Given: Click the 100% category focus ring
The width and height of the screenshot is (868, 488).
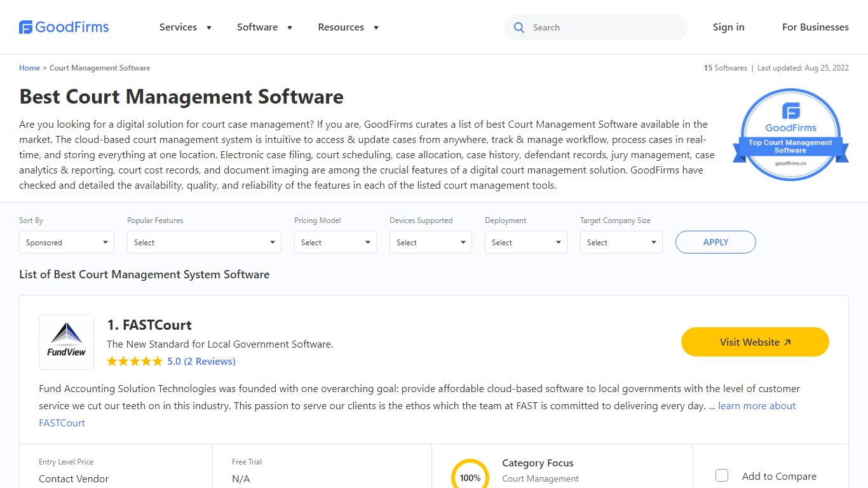Looking at the screenshot, I should [470, 473].
